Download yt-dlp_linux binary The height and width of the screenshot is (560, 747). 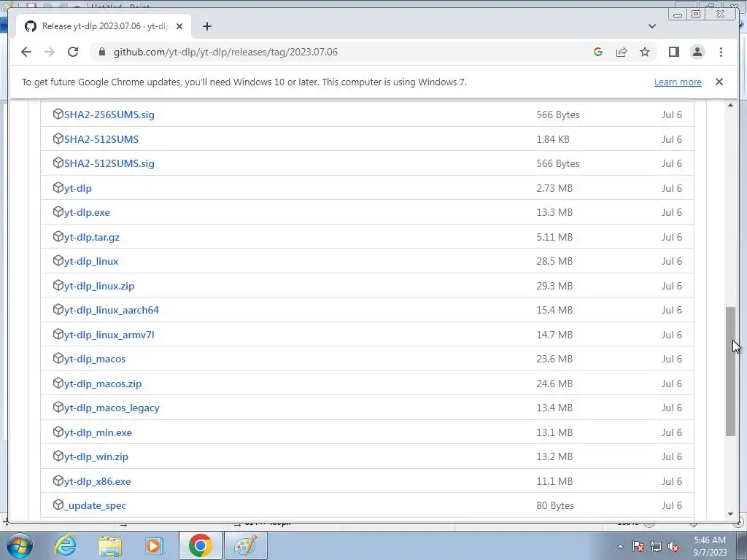click(x=91, y=262)
